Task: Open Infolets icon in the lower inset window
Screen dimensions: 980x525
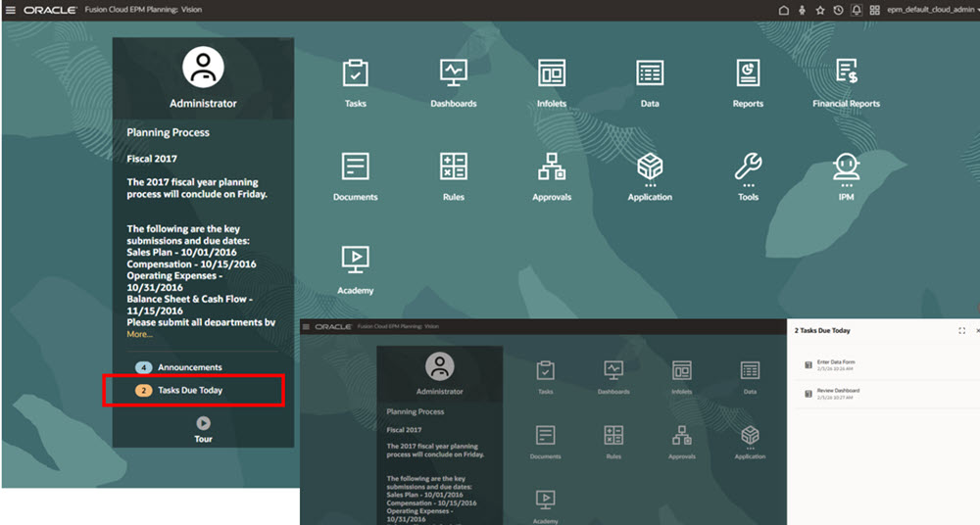Action: point(681,370)
